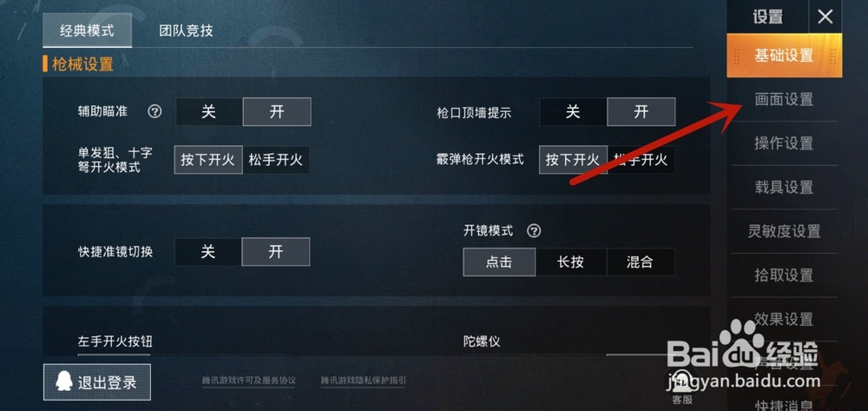Open Tencent game license agreement link
Image resolution: width=868 pixels, height=411 pixels.
coord(248,381)
